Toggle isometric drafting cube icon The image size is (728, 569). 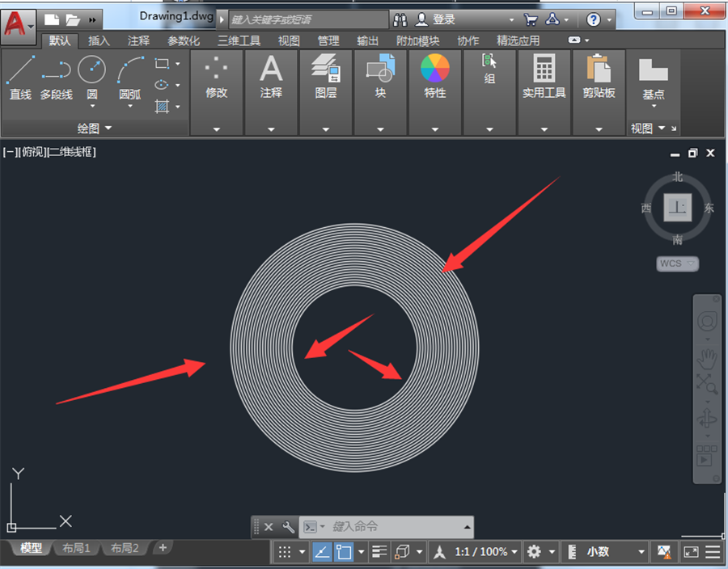pos(402,551)
